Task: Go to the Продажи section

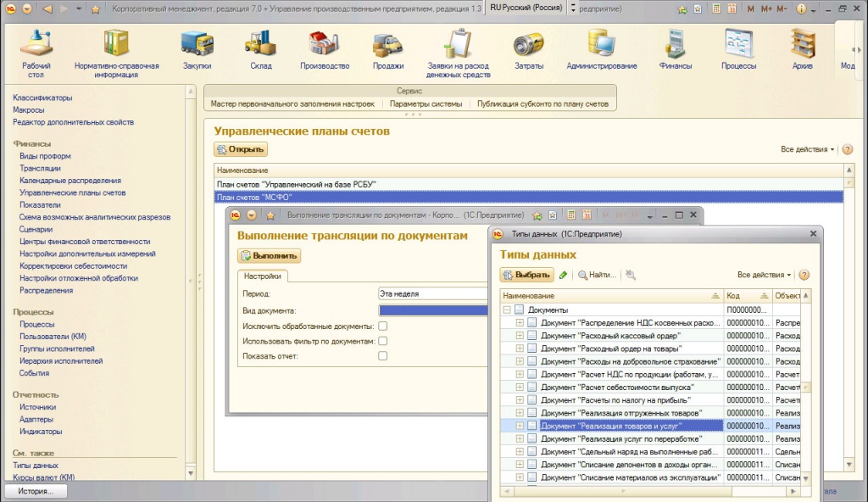Action: 388,50
